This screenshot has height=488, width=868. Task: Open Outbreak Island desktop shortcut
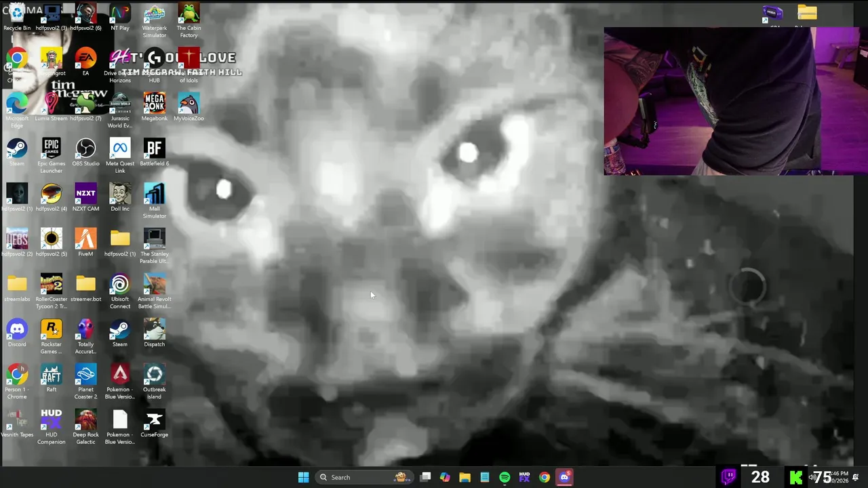click(154, 382)
